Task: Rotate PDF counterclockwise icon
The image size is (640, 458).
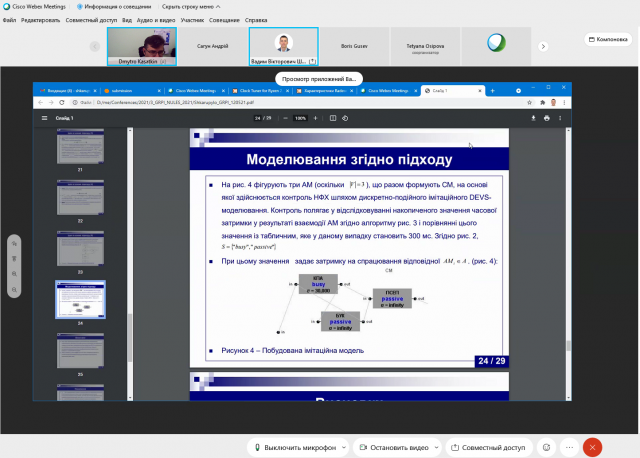Action: pos(345,118)
